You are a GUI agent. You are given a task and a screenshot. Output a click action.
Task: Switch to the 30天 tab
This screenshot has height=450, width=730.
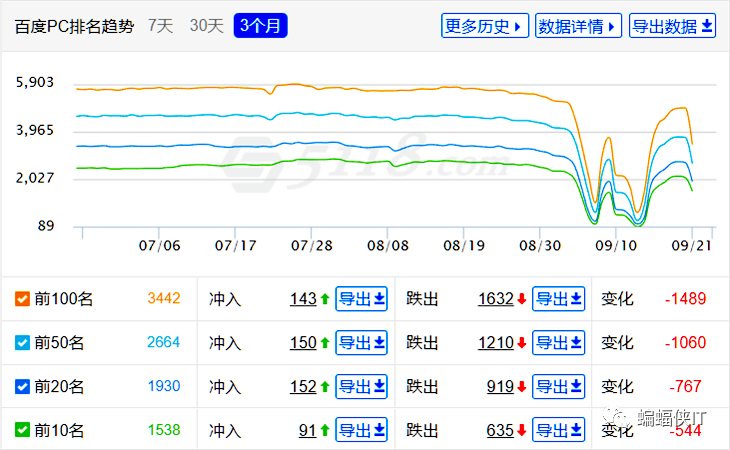(206, 26)
